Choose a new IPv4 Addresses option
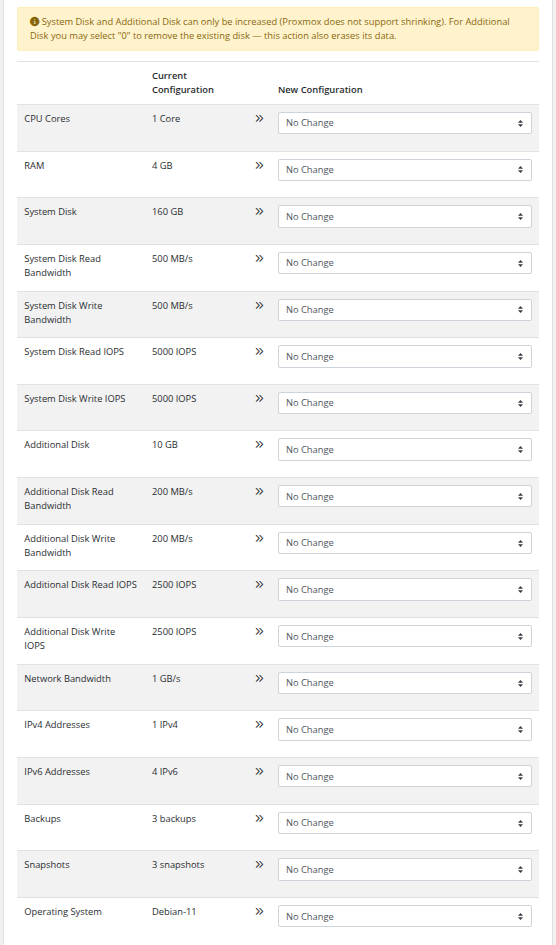Image resolution: width=556 pixels, height=945 pixels. click(x=404, y=730)
